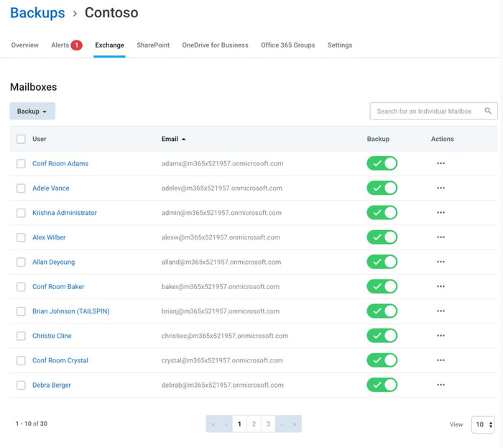Click the Email column sort arrow

pos(183,139)
